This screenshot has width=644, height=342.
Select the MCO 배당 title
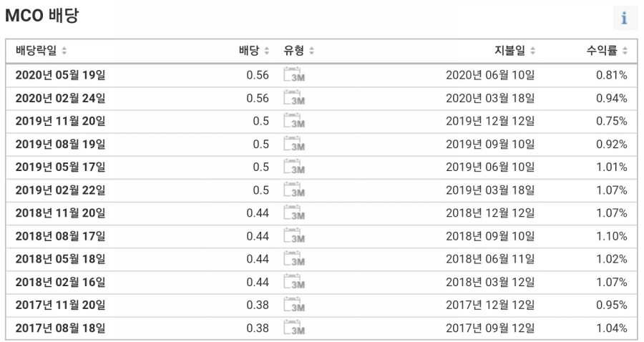point(42,16)
